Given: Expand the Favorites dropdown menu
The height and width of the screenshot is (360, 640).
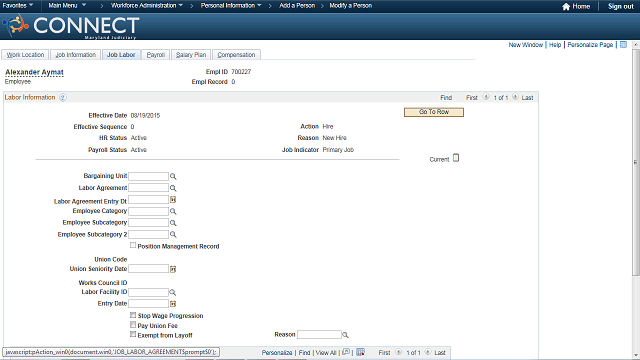Looking at the screenshot, I should [18, 6].
